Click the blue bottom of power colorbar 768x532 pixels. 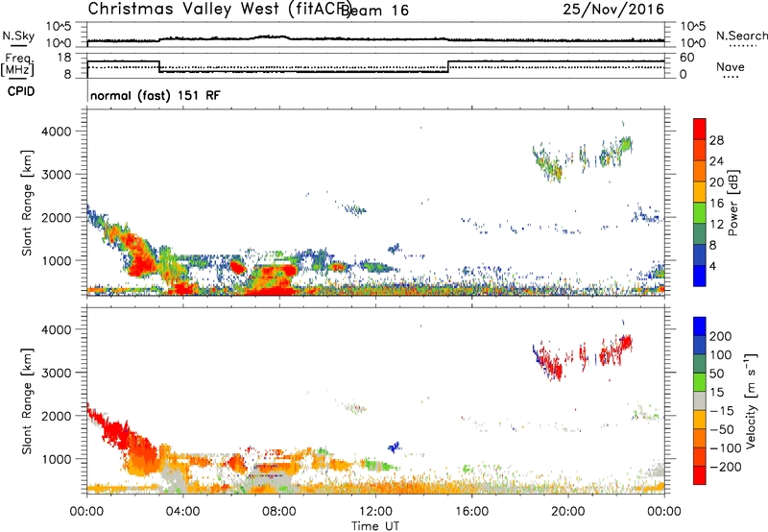[x=700, y=276]
